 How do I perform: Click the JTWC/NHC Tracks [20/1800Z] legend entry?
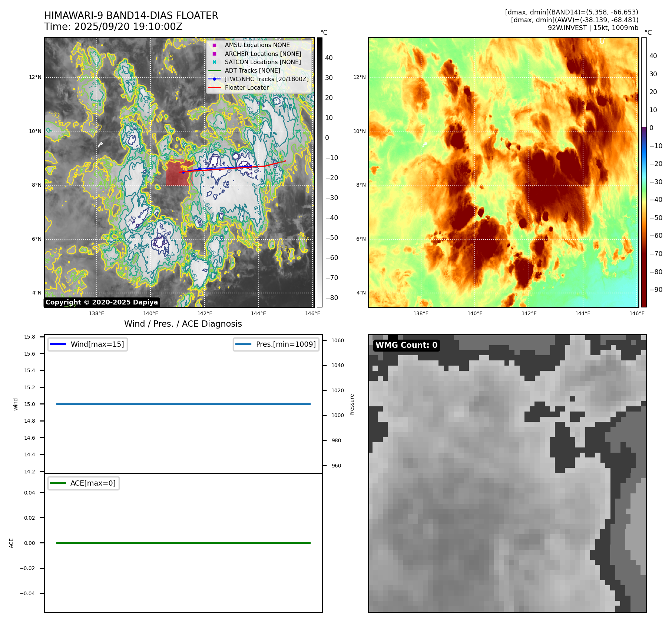tap(258, 79)
